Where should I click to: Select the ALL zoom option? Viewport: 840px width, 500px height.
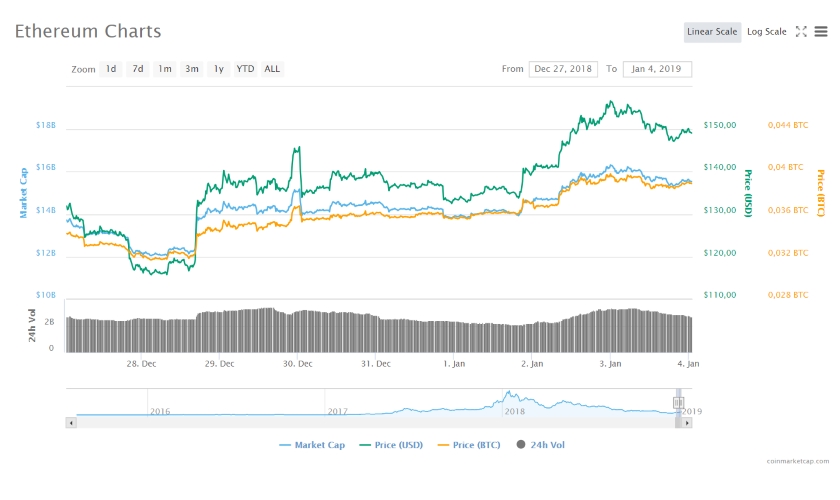pos(272,69)
